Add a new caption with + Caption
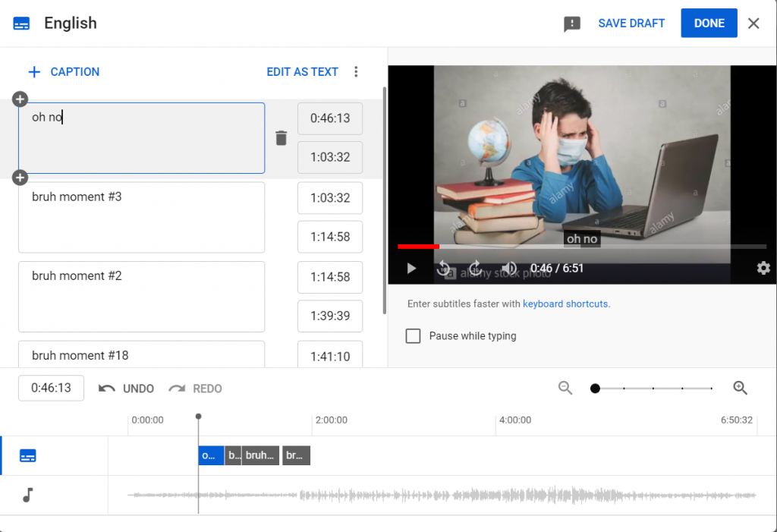 click(64, 72)
